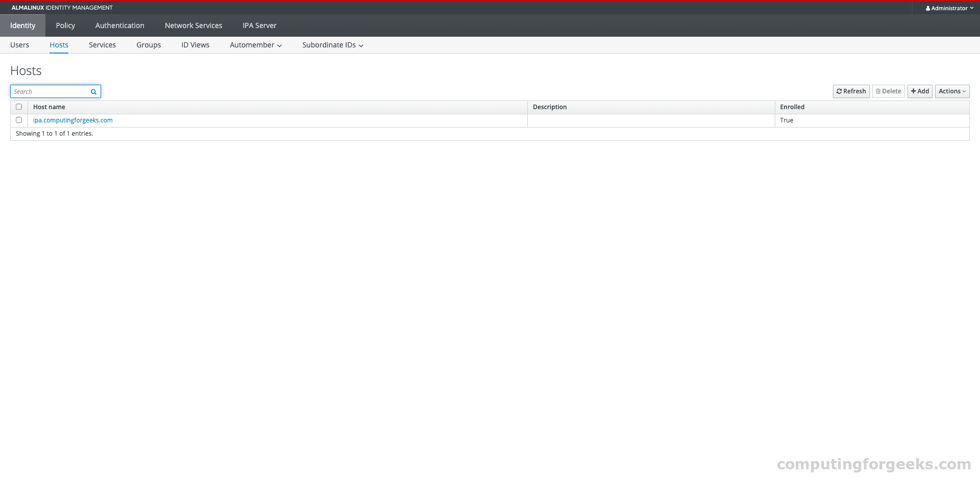Check the checkbox for ipa.computingforgeeks.com row
Image resolution: width=980 pixels, height=480 pixels.
click(x=19, y=120)
